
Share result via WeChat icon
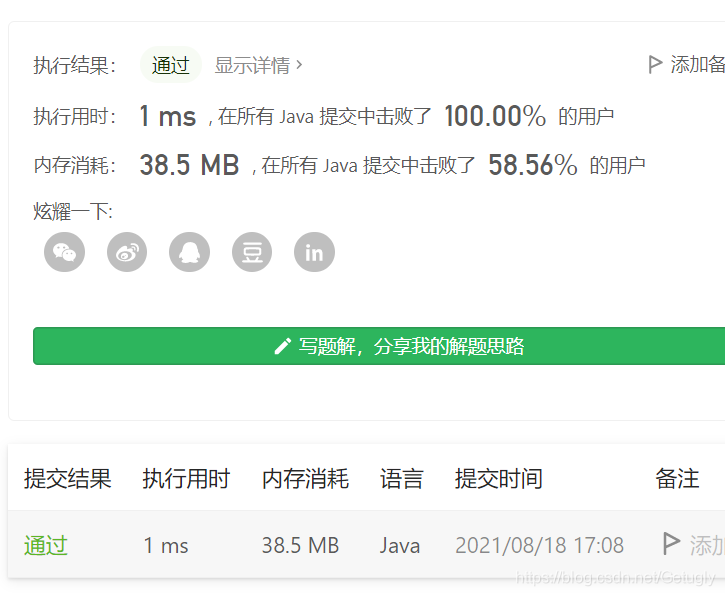(64, 252)
